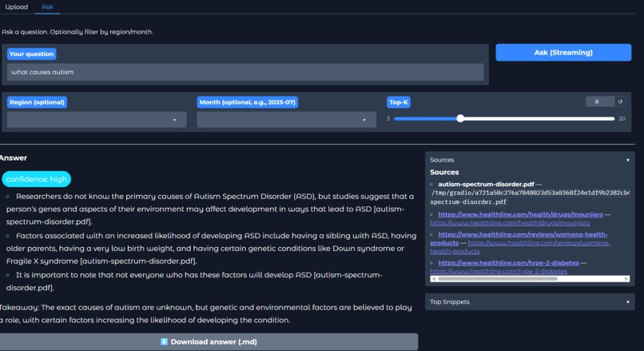Click the bullet starting "Factors associated with"
Image resolution: width=644 pixels, height=351 pixels.
coord(211,248)
